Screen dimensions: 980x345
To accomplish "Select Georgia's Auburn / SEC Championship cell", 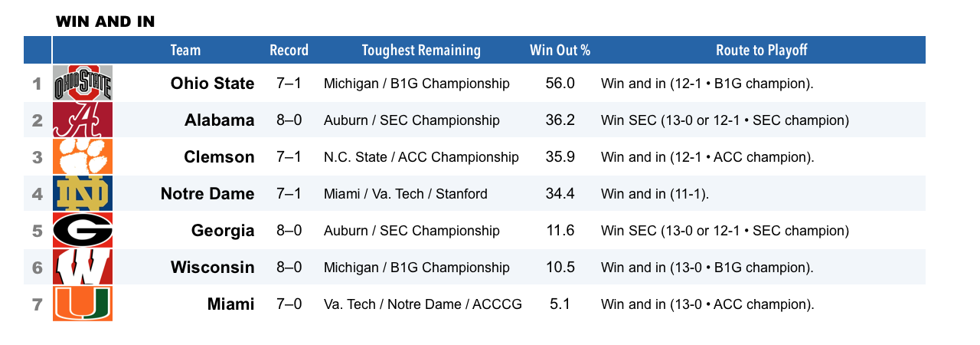I will [412, 231].
